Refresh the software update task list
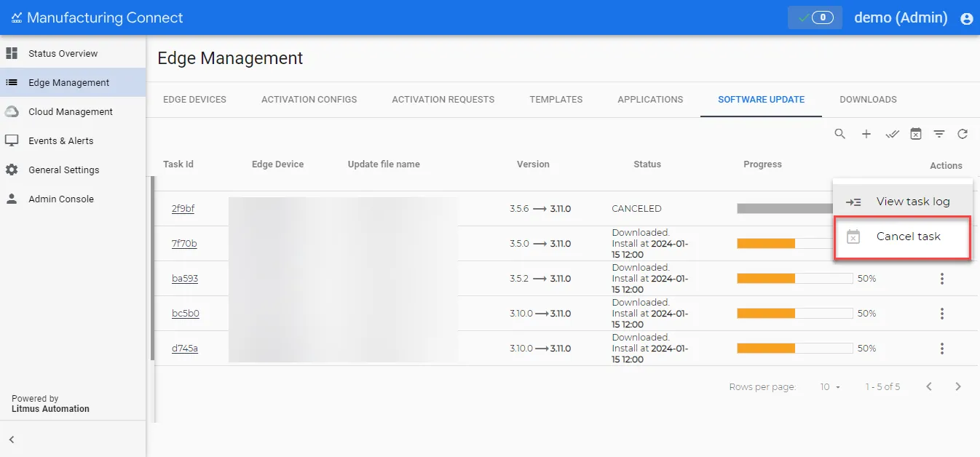The image size is (980, 457). pyautogui.click(x=963, y=134)
